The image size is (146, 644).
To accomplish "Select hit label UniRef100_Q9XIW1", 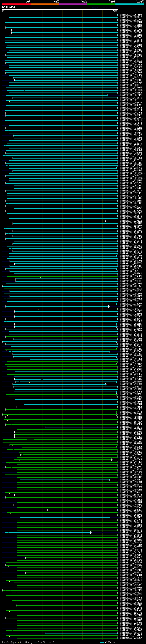I will 131,540.
